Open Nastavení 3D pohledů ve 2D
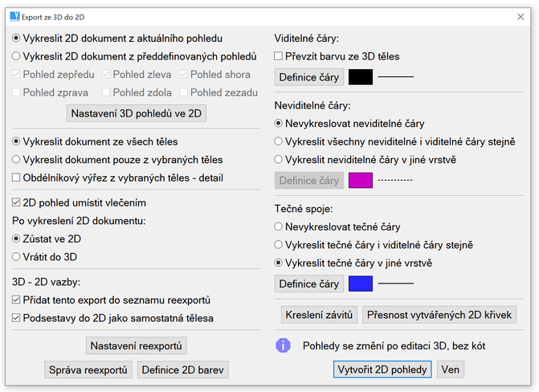The height and width of the screenshot is (392, 539). point(137,113)
